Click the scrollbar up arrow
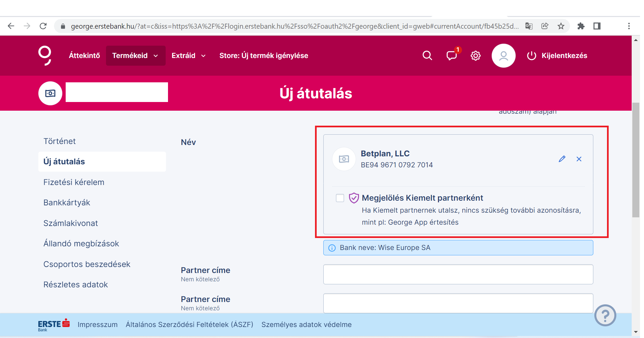The image size is (644, 338). (x=636, y=40)
